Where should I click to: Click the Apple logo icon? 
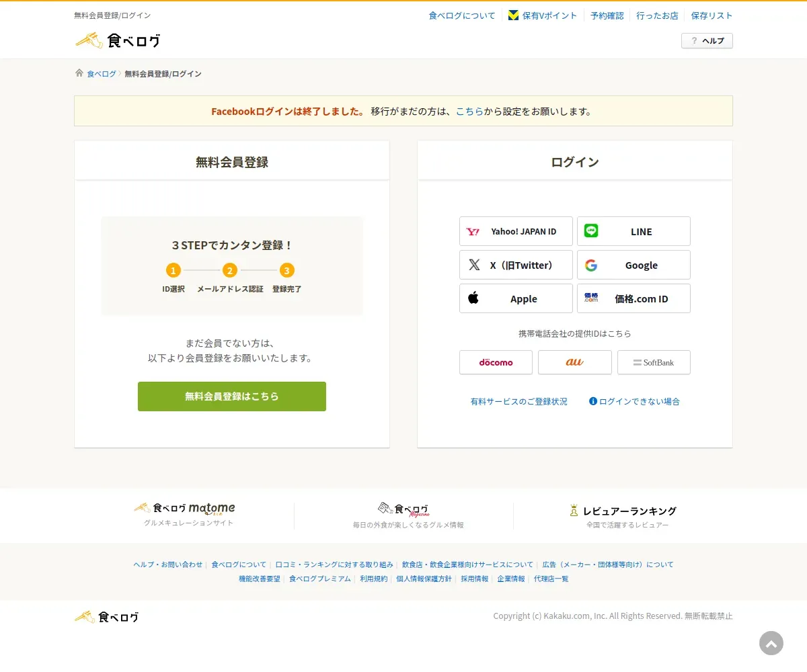pos(473,298)
